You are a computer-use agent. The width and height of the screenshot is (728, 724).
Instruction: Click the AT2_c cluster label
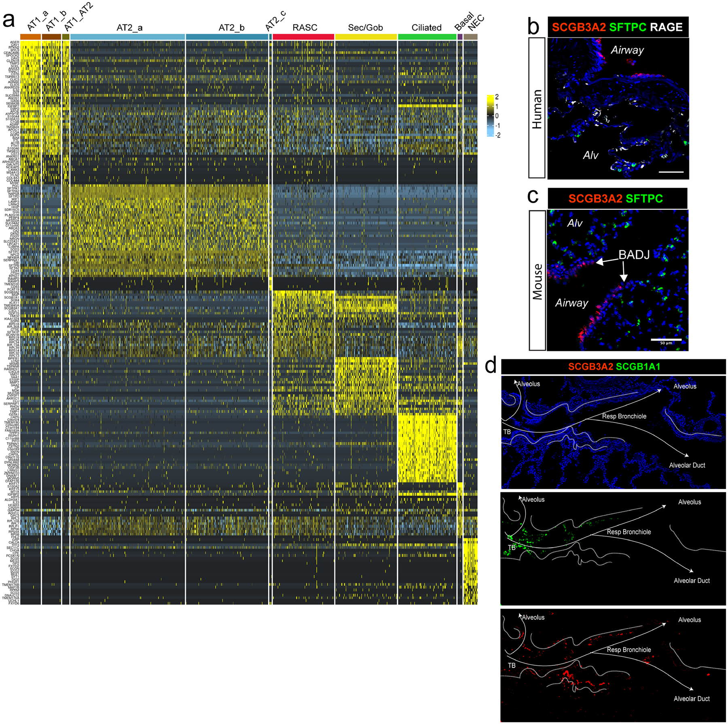pyautogui.click(x=275, y=21)
